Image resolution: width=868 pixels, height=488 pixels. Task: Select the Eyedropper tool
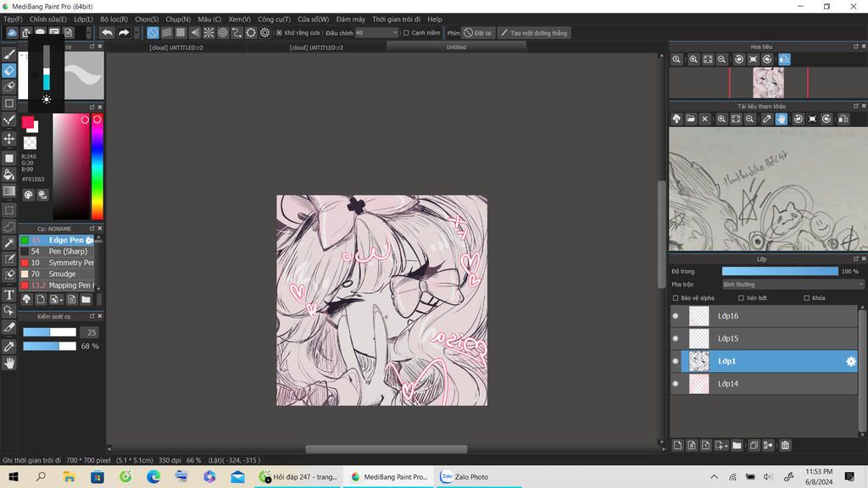[x=8, y=347]
